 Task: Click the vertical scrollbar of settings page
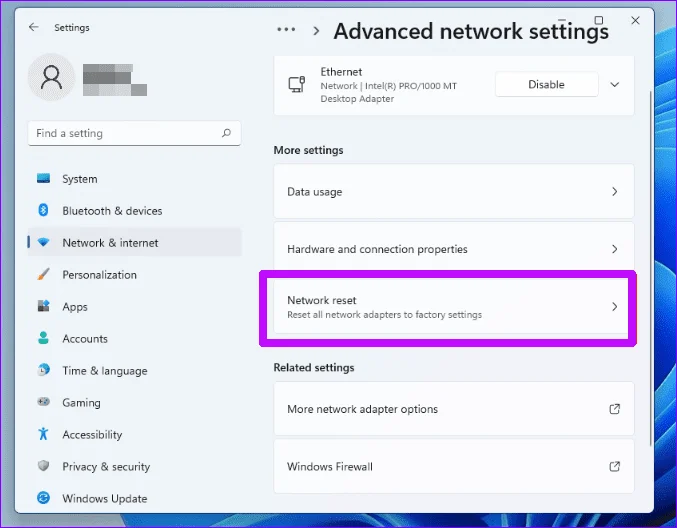650,269
